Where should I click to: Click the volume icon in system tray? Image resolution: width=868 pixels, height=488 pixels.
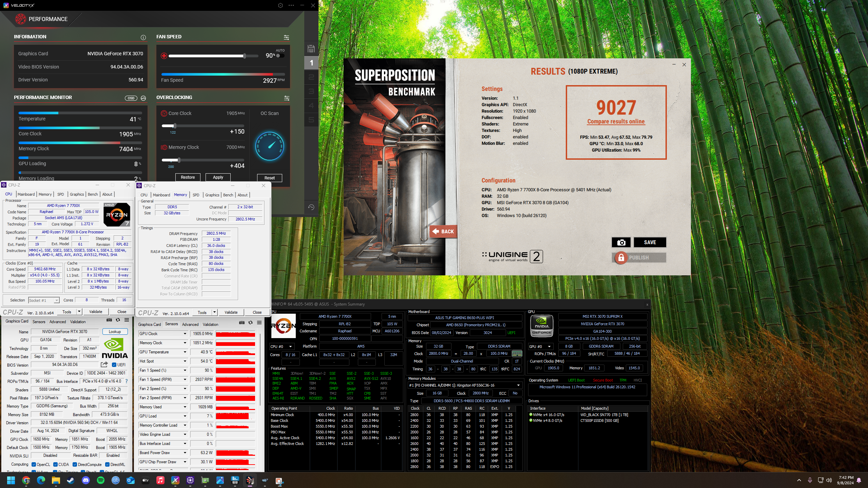pos(829,480)
